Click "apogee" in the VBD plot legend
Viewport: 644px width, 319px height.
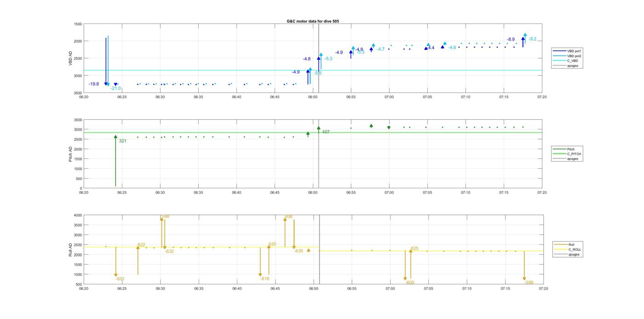pyautogui.click(x=566, y=65)
